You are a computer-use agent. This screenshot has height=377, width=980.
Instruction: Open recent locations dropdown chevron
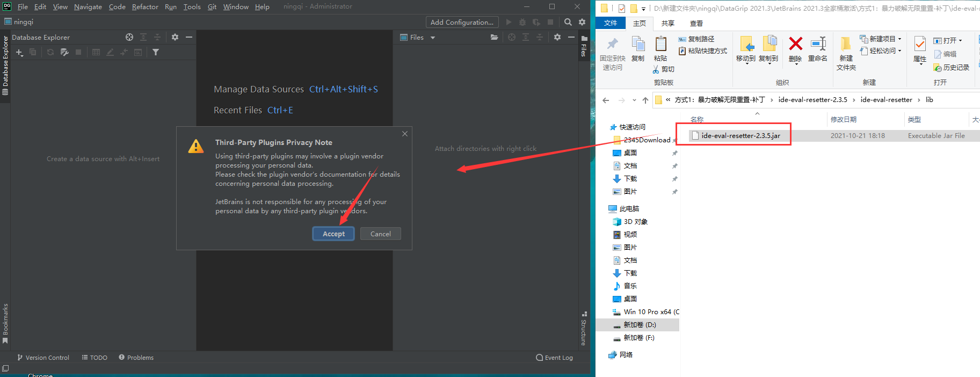coord(634,100)
